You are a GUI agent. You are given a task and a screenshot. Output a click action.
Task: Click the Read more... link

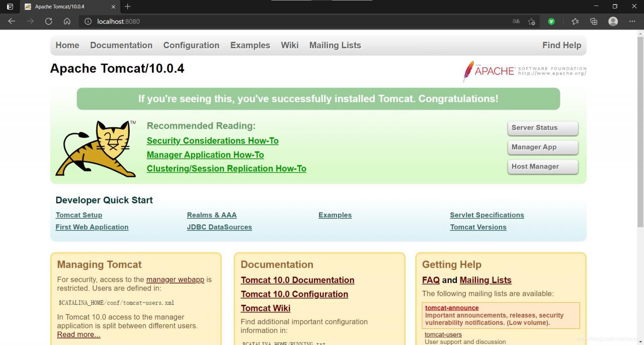coord(78,334)
